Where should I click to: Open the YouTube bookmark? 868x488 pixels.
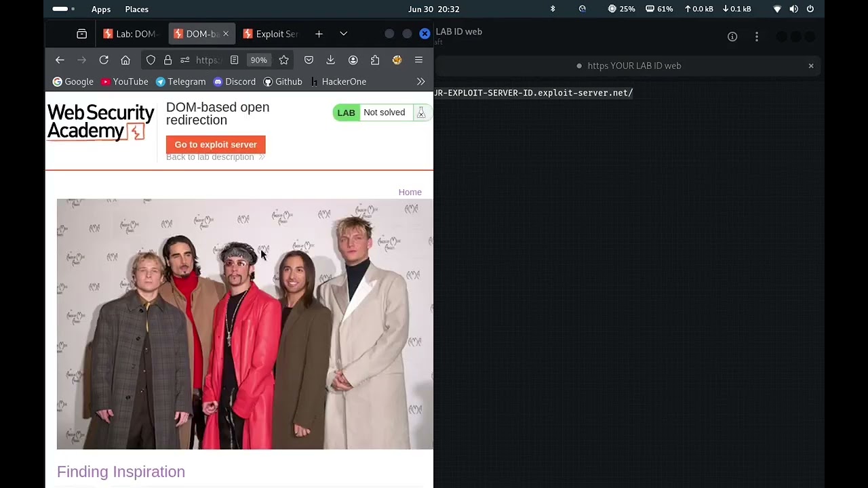point(125,81)
